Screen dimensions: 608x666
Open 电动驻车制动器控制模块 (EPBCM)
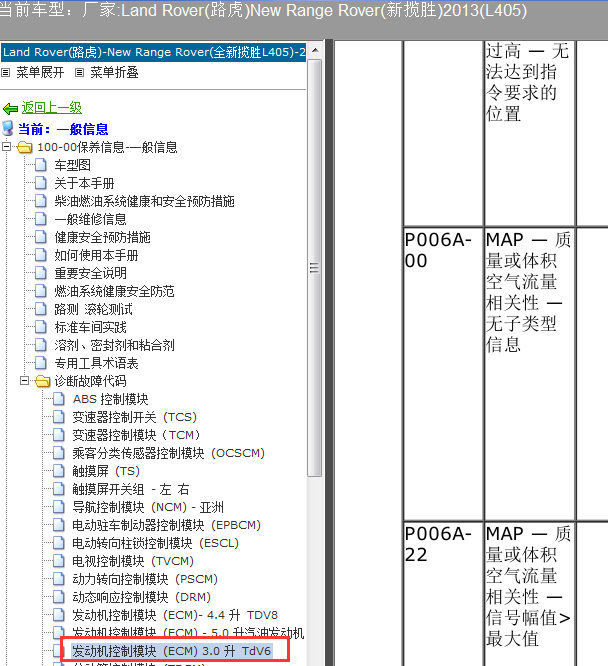[x=166, y=525]
